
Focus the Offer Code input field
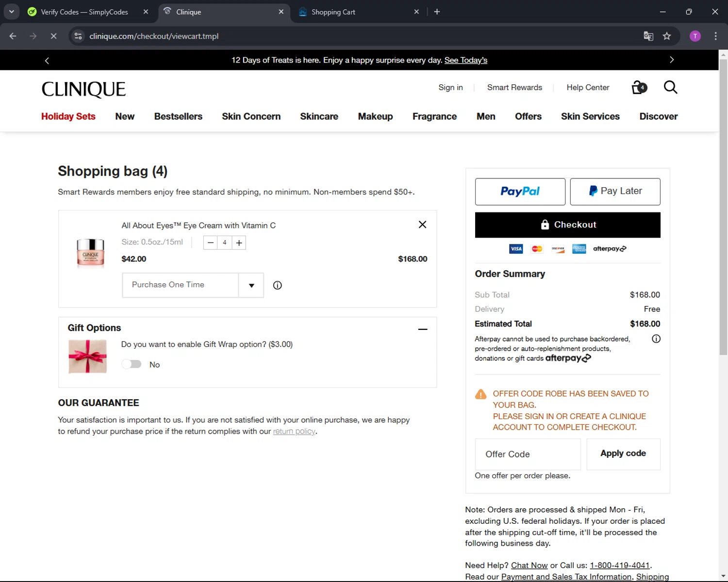tap(528, 454)
